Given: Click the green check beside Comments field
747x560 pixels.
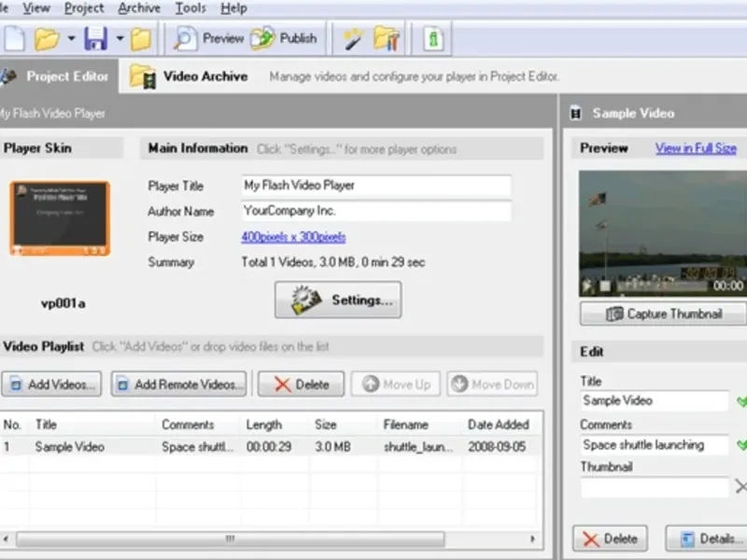Looking at the screenshot, I should pos(741,445).
